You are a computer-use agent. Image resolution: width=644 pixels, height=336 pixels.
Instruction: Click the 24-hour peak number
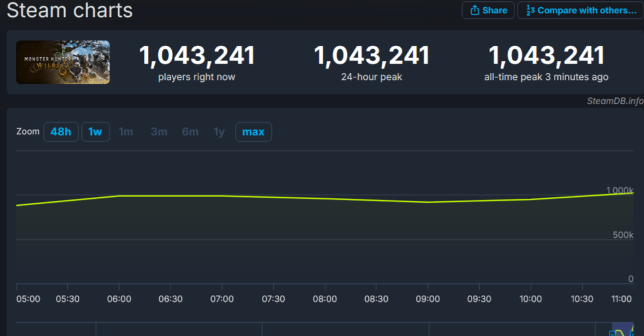click(371, 56)
